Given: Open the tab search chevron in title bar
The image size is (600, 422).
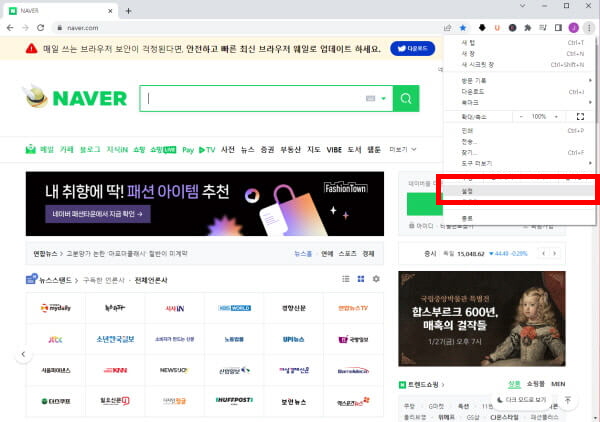Looking at the screenshot, I should pyautogui.click(x=522, y=6).
